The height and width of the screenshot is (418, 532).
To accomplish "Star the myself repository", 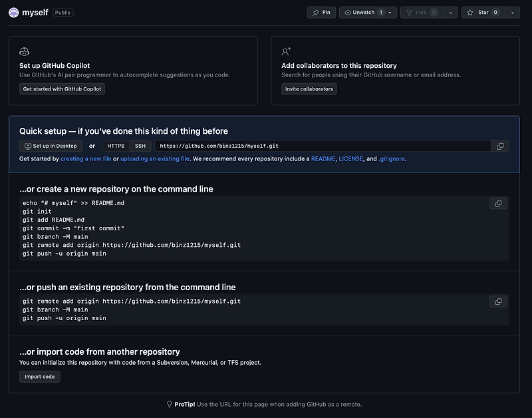I will [x=479, y=11].
